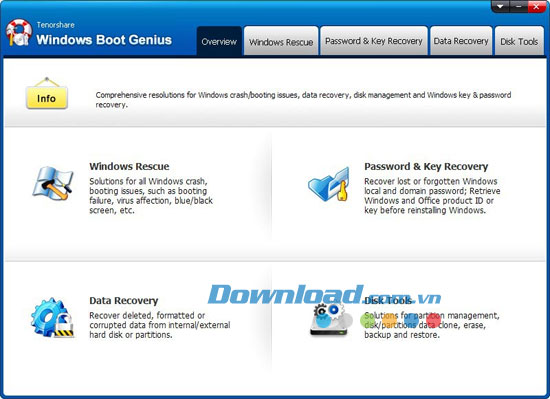Go to the Data Recovery tab
The image size is (550, 399).
coord(461,41)
